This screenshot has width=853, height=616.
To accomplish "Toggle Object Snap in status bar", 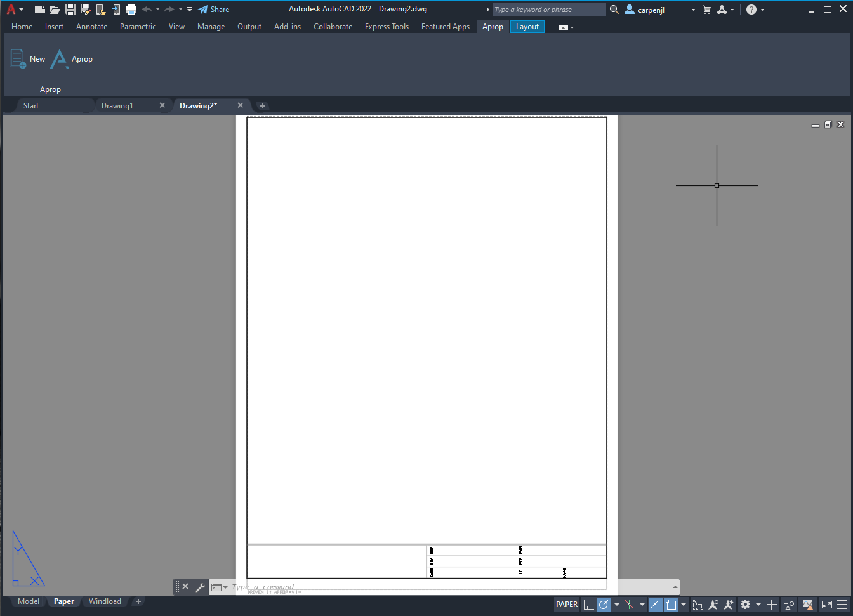I will point(671,605).
